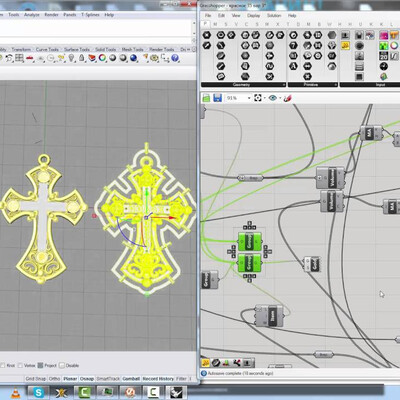
Task: Click the blue help question mark icon
Action: coord(175,58)
